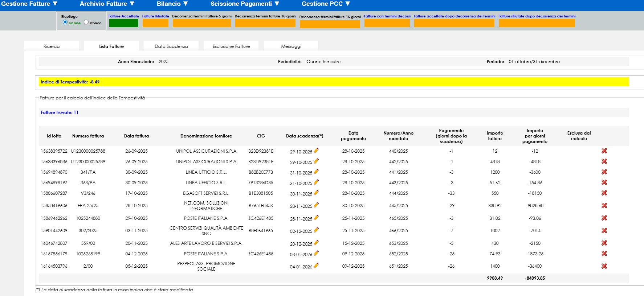
Task: Select the 'on line' radio button
Action: [65, 22]
